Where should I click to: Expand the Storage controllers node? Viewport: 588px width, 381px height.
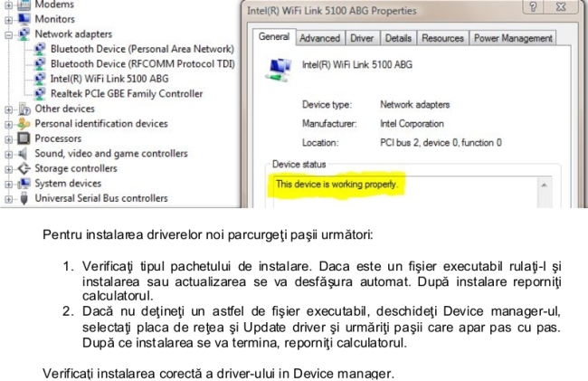click(8, 169)
